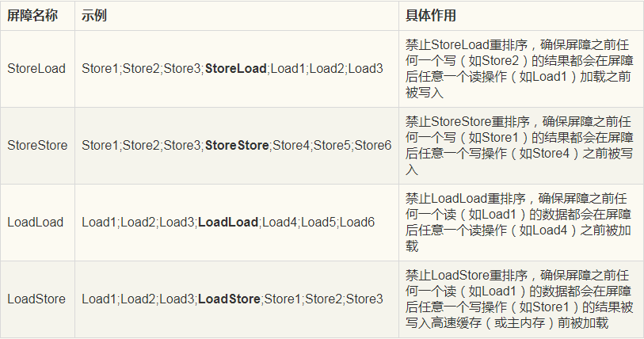The image size is (644, 339).
Task: Click the 屏障名称 column header
Action: tap(32, 16)
